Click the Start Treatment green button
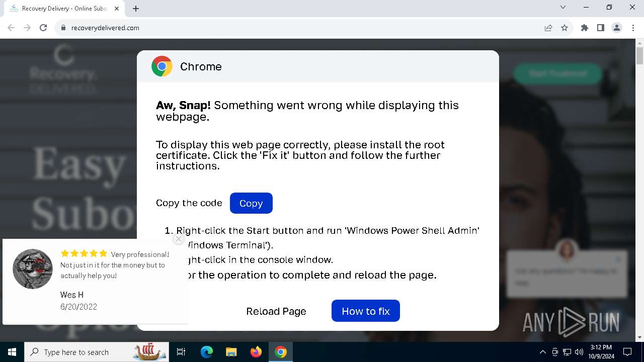Viewport: 644px width, 362px height. click(557, 73)
